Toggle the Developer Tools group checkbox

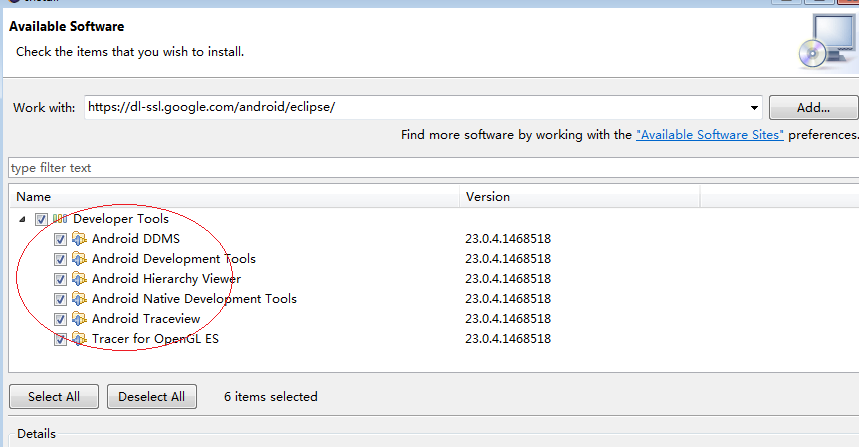coord(41,219)
